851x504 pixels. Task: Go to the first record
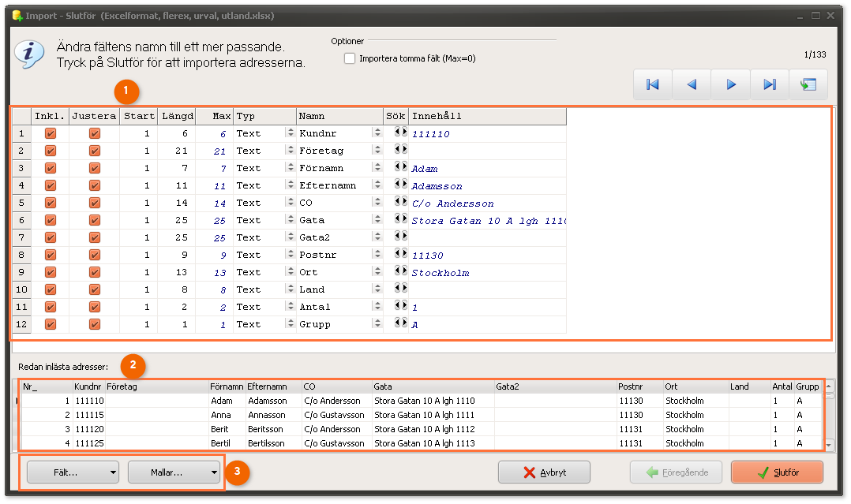652,84
